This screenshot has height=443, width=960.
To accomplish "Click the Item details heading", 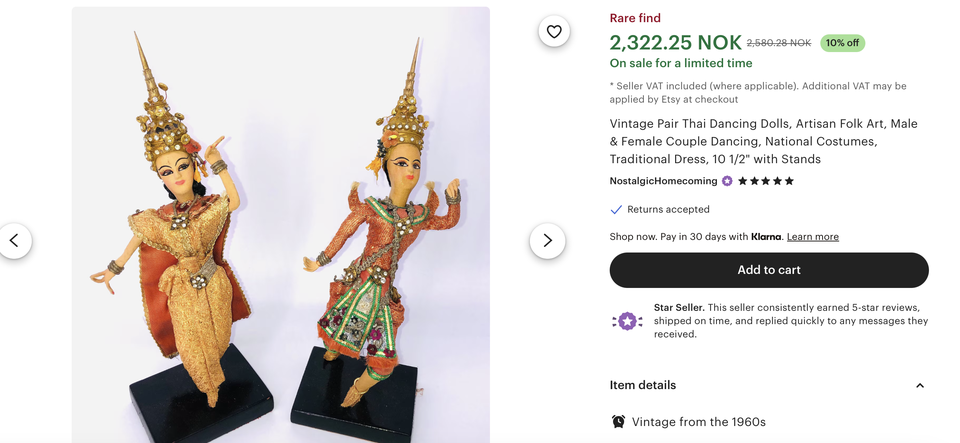I will coord(643,385).
